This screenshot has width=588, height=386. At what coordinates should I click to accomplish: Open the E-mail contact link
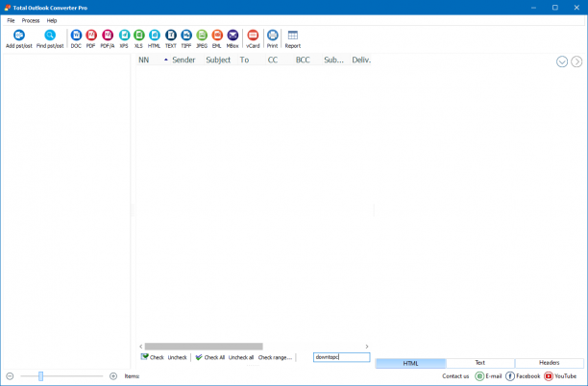[x=488, y=375]
